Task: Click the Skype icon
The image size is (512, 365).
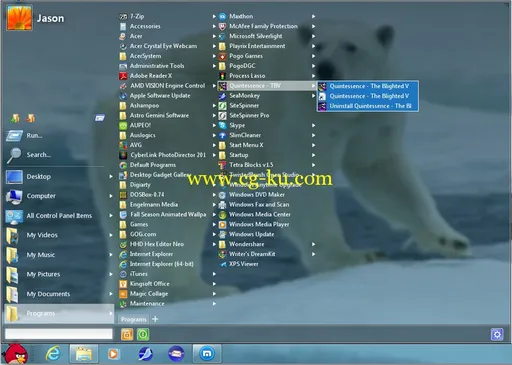Action: point(222,125)
